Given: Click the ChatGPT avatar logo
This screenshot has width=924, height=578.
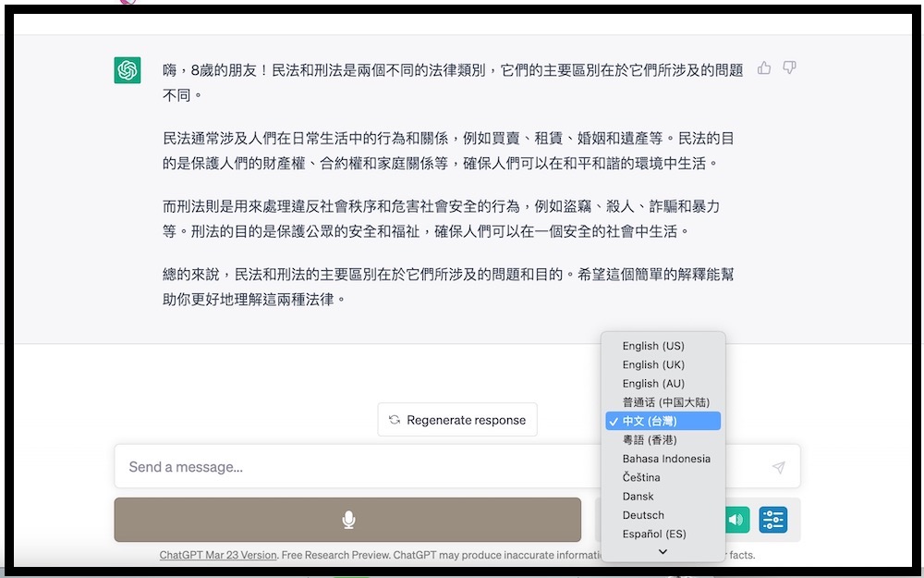Looking at the screenshot, I should [128, 70].
